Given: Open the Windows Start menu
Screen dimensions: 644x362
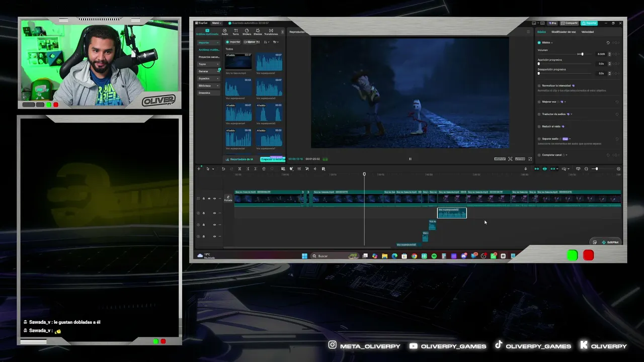Looking at the screenshot, I should pyautogui.click(x=304, y=256).
